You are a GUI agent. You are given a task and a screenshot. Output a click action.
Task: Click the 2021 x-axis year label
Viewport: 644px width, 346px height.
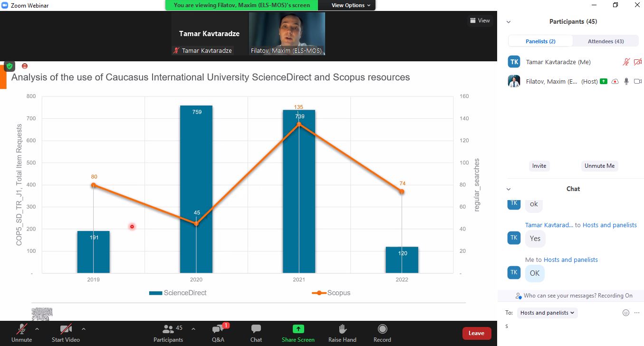click(x=299, y=279)
